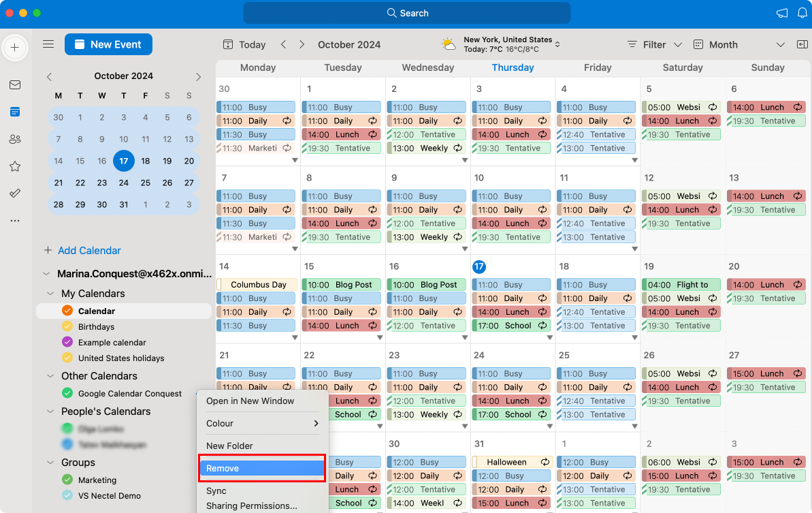812x513 pixels.
Task: Select highlighted date 17 in mini calendar
Action: (x=123, y=161)
